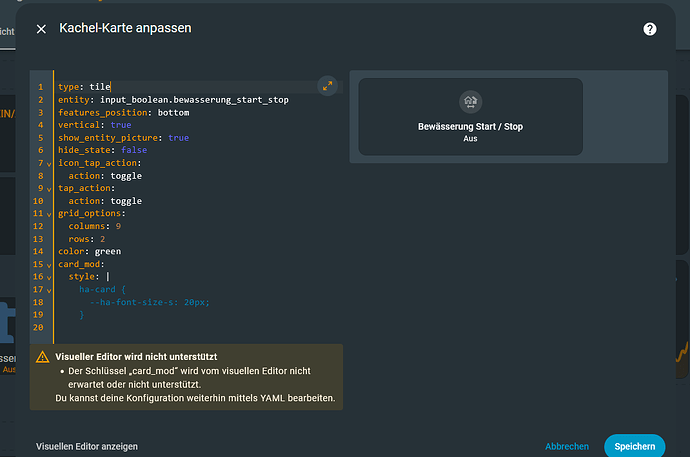Collapse the icon_tap_action block fold arrow
The image size is (690, 457).
48,163
